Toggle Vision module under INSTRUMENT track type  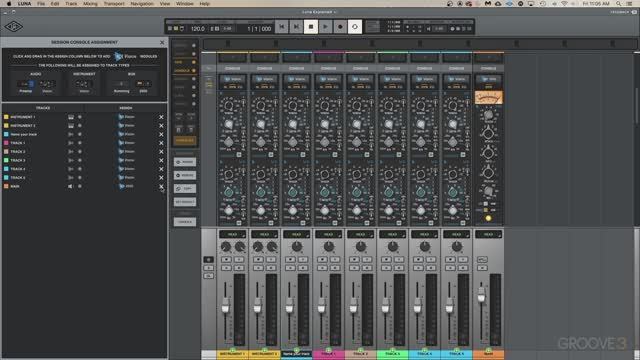pyautogui.click(x=84, y=84)
